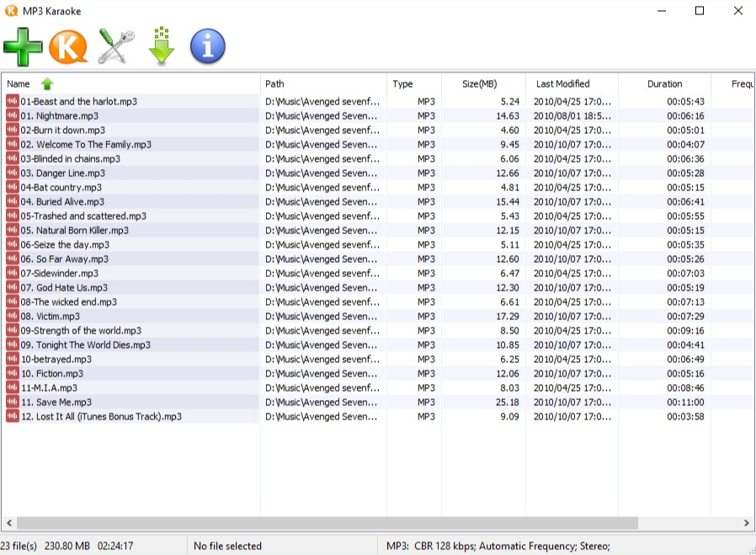Click the file icon of 11. Save Me.mp3

(12, 402)
